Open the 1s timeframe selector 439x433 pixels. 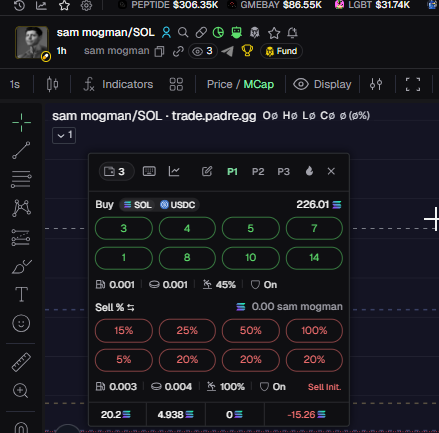coord(15,84)
